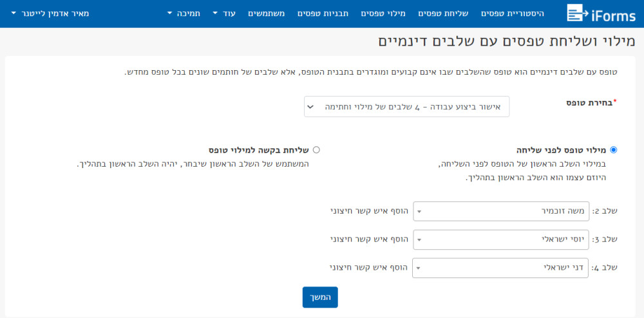
Task: Open 'משתמשים' navigation item
Action: pos(266,14)
